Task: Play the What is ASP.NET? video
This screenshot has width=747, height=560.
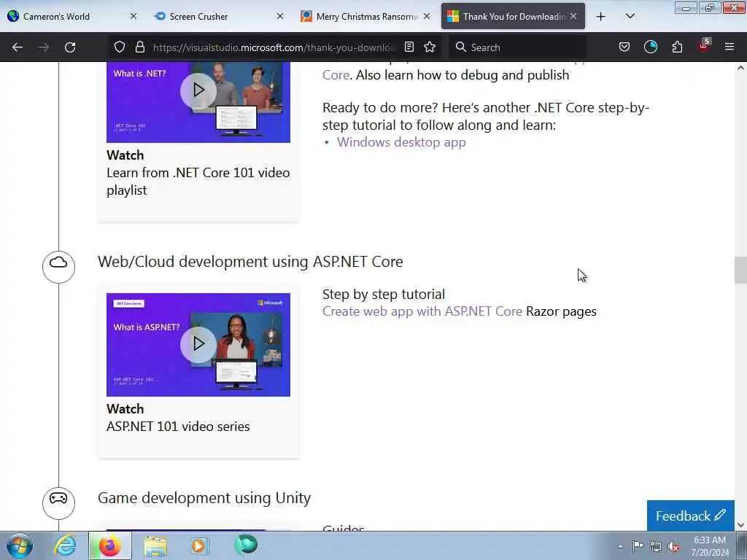Action: point(198,344)
